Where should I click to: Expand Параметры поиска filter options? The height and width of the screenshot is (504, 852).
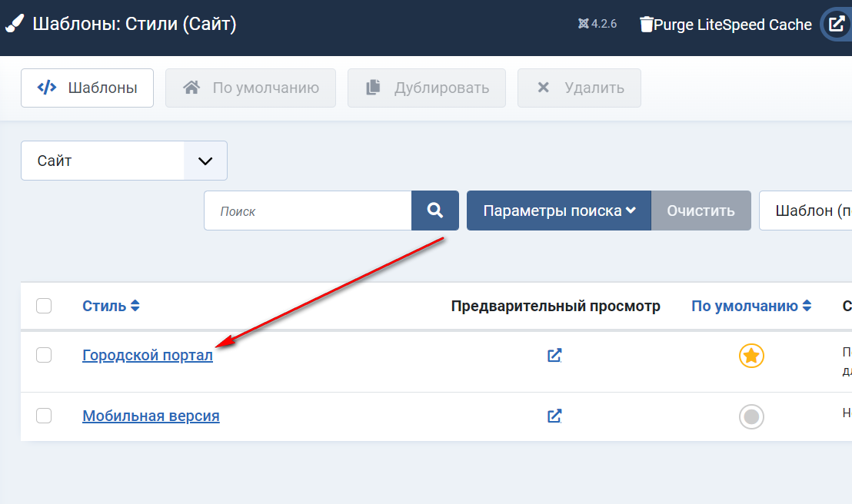point(559,211)
